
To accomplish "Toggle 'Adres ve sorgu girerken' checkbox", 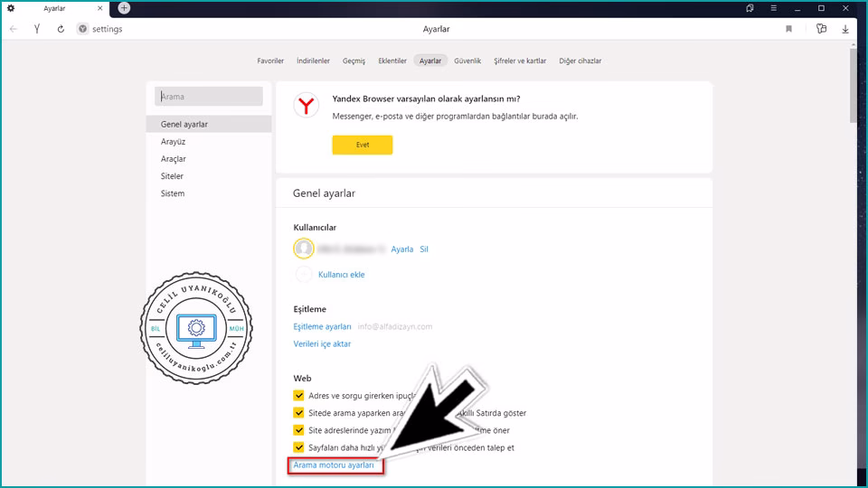I will 299,396.
